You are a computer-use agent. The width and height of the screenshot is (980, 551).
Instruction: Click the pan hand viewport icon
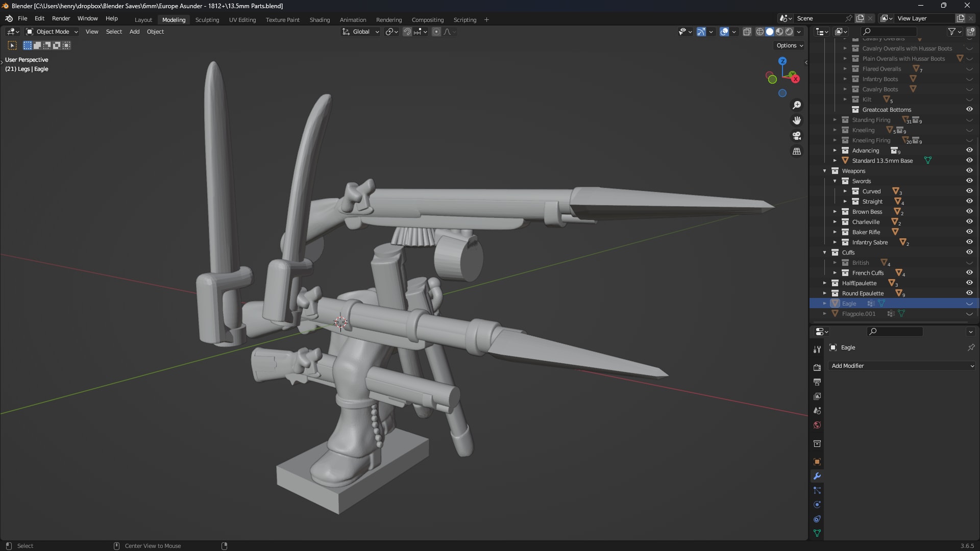(x=796, y=120)
